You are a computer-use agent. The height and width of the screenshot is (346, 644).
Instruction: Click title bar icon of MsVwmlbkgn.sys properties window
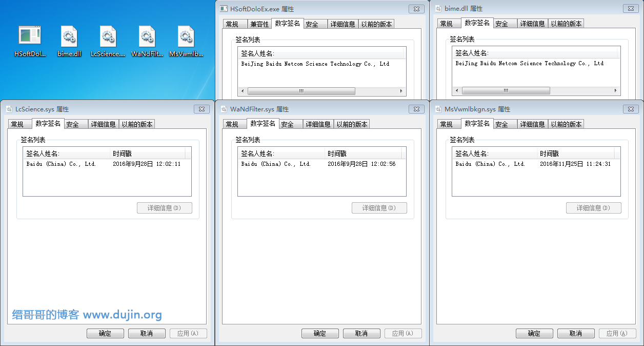pyautogui.click(x=438, y=109)
